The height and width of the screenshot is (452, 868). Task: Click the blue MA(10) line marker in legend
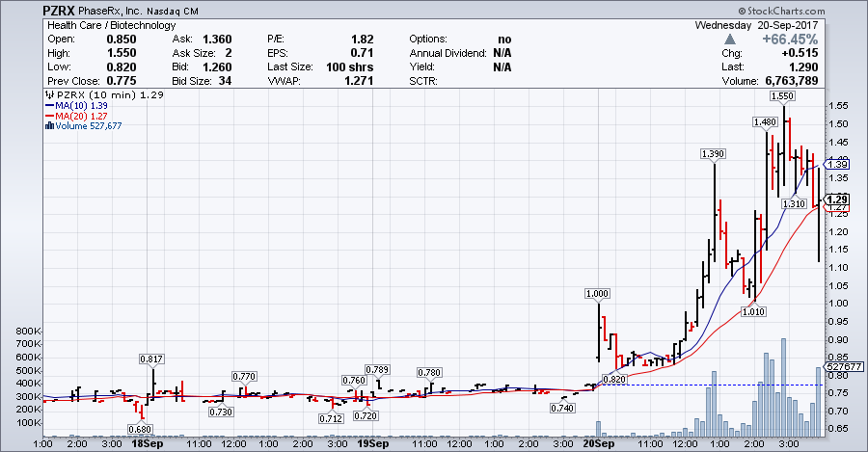pos(48,106)
